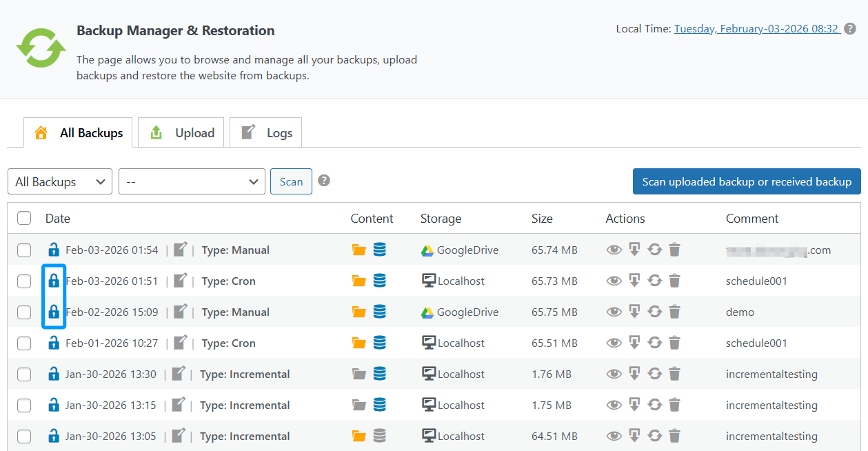Click lock icon on Feb-03-2026 01:51 backup
This screenshot has width=868, height=451.
click(x=53, y=281)
